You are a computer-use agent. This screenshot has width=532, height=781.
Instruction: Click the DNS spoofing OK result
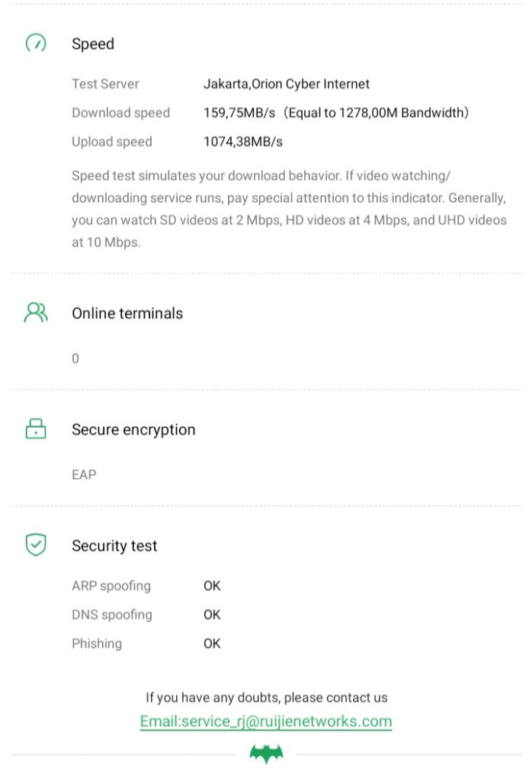point(212,615)
